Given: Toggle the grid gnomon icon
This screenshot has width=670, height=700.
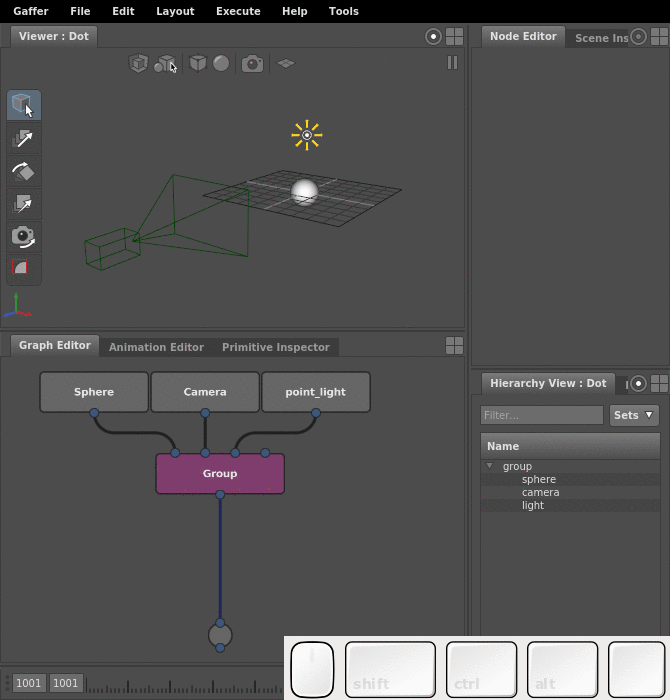Looking at the screenshot, I should (286, 63).
